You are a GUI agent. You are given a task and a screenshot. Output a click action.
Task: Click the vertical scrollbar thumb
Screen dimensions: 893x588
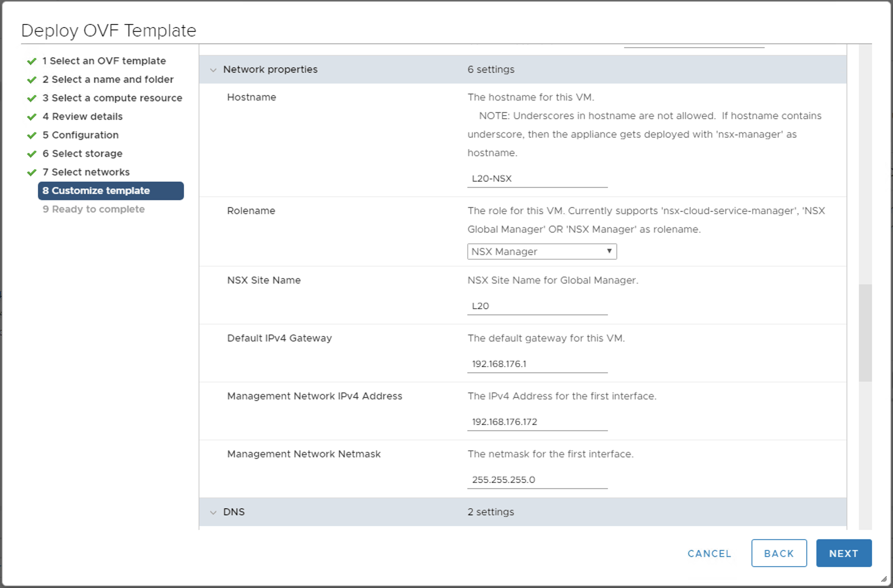point(865,333)
